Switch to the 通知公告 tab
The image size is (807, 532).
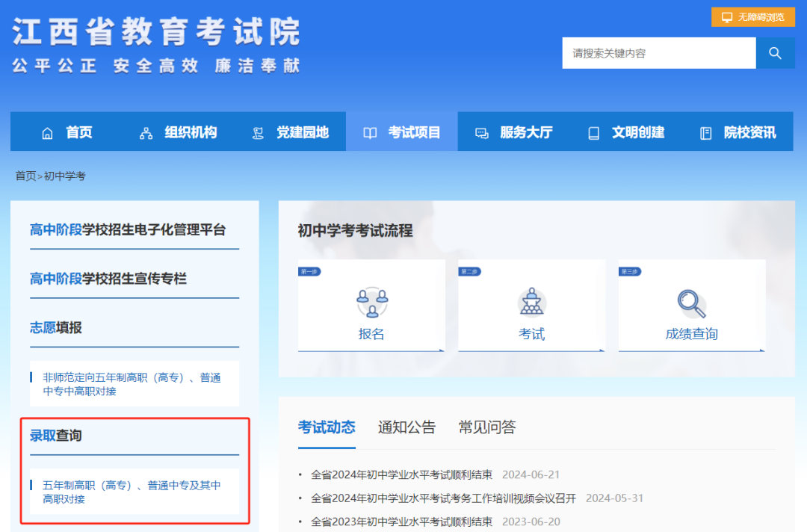coord(406,427)
